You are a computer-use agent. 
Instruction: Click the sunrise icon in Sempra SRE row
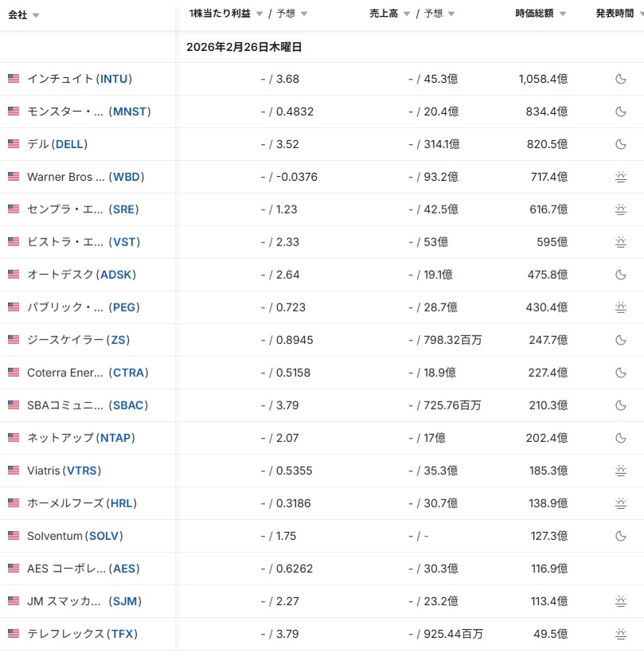point(621,209)
